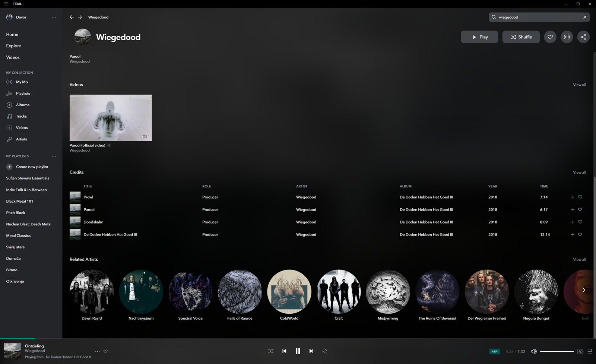
Task: Shuffle Wiegedood tracks
Action: pyautogui.click(x=521, y=37)
